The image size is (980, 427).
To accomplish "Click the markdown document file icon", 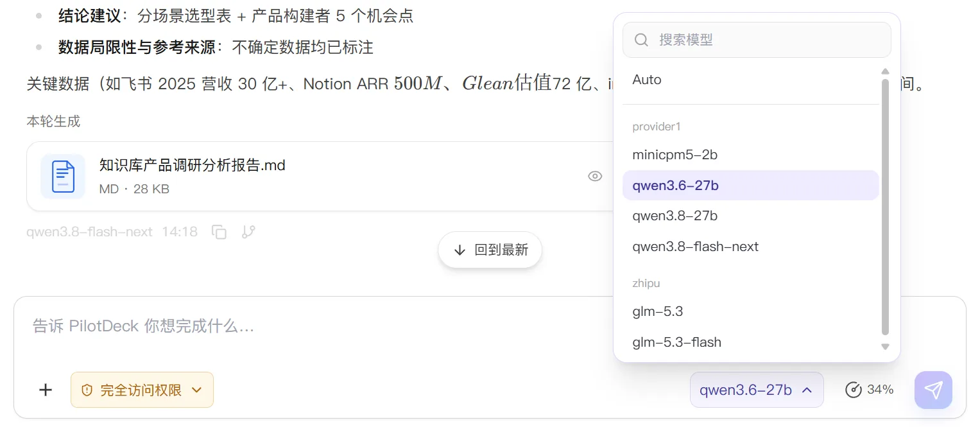I will [x=63, y=177].
